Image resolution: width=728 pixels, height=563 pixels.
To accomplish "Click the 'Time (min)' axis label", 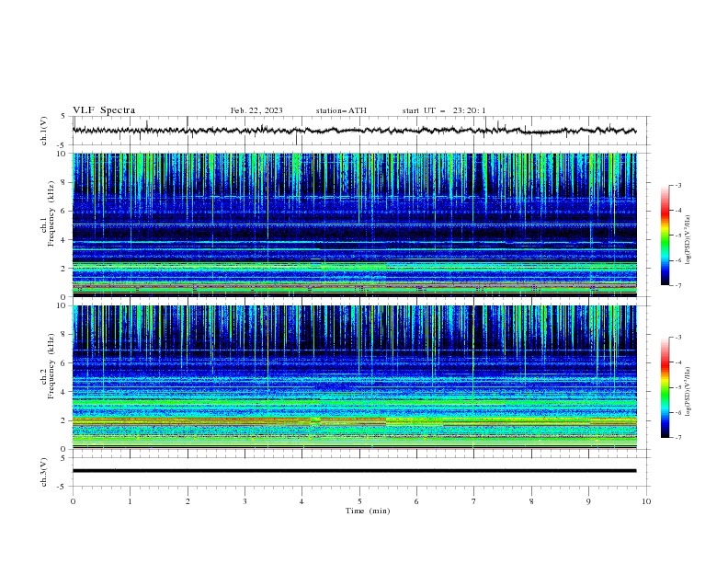I will [368, 511].
